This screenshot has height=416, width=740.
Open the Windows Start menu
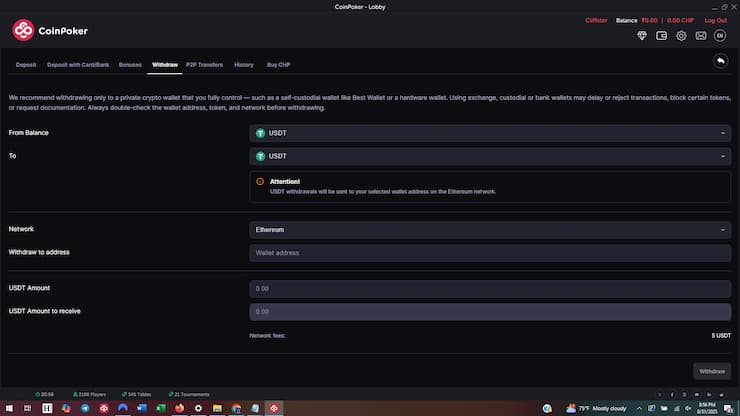(x=9, y=408)
